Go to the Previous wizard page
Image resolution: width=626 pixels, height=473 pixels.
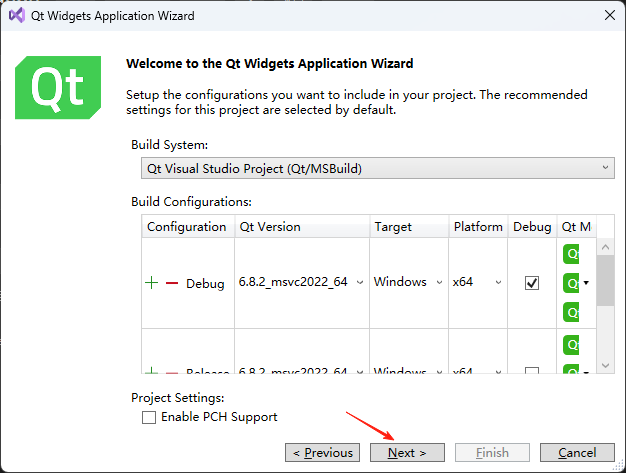click(x=323, y=453)
